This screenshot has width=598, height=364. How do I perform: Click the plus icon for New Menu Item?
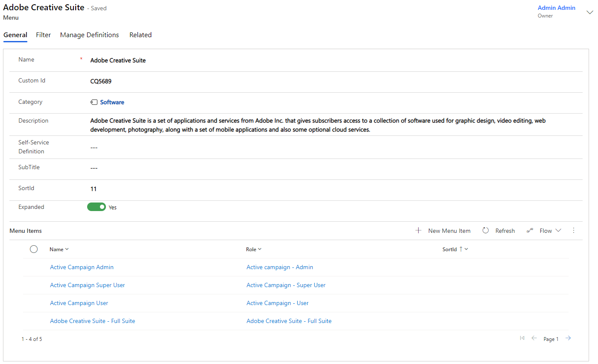[x=418, y=231]
